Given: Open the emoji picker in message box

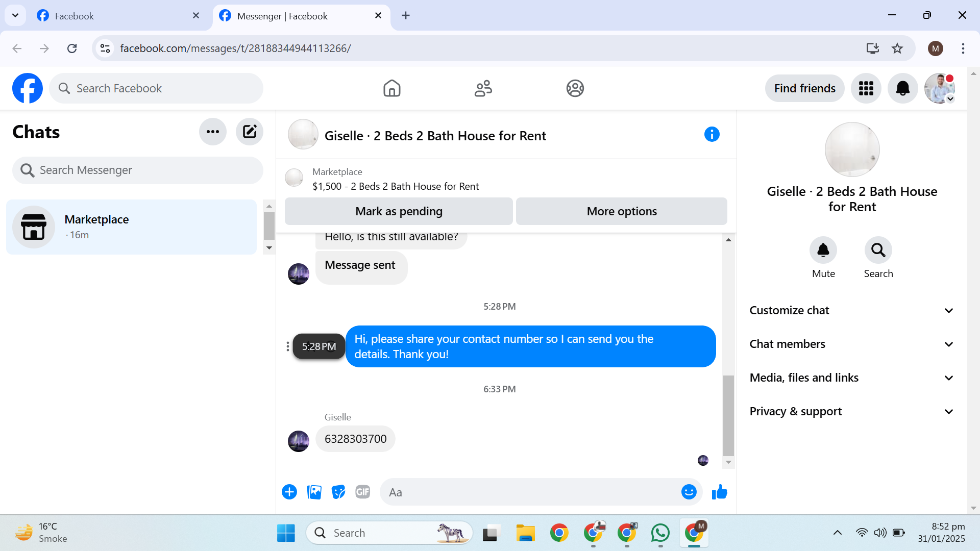Looking at the screenshot, I should click(689, 492).
